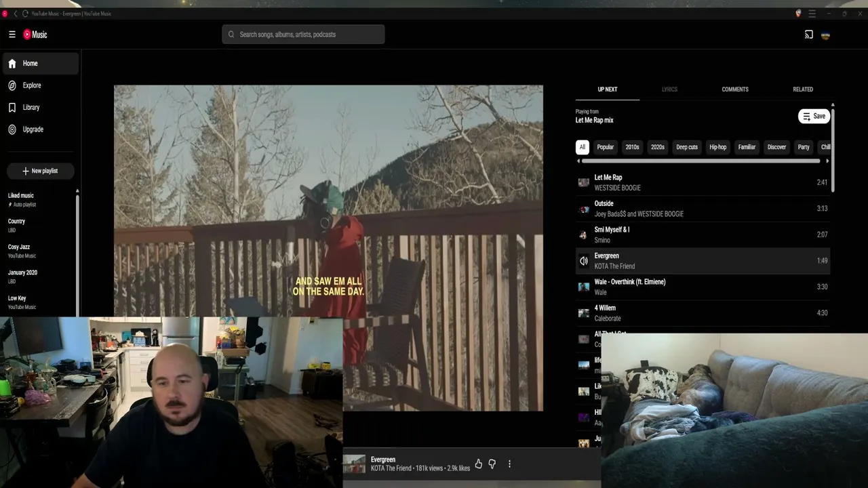Click the Upgrade sidebar icon
The width and height of the screenshot is (868, 488).
point(12,129)
